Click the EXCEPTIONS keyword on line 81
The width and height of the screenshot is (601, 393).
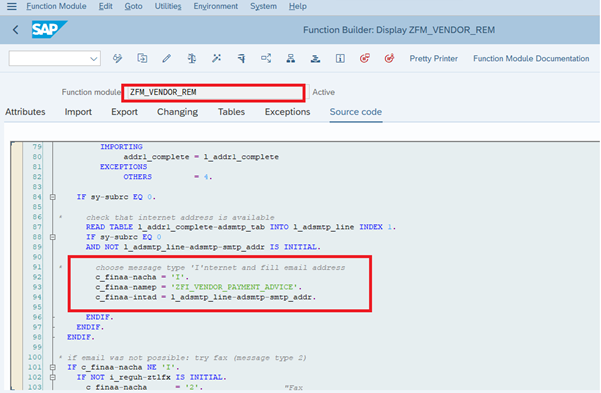click(123, 167)
